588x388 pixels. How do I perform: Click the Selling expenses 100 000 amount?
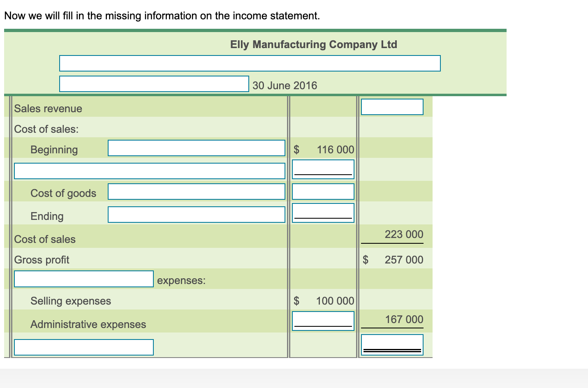pyautogui.click(x=335, y=300)
